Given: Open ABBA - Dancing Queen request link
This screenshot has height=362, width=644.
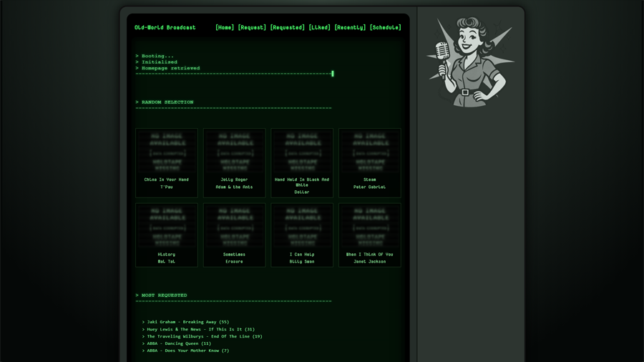Looking at the screenshot, I should tap(179, 343).
